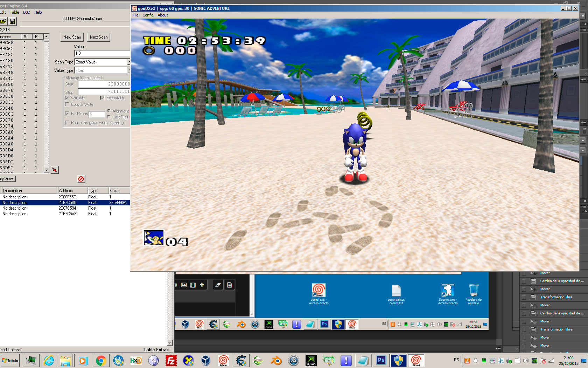
Task: Click the Memory View button
Action: [x=7, y=179]
